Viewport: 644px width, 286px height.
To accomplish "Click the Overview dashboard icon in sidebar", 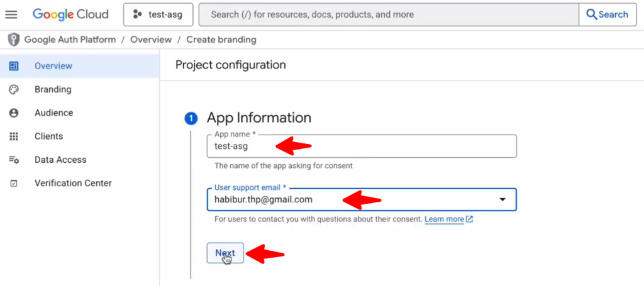I will [x=14, y=66].
